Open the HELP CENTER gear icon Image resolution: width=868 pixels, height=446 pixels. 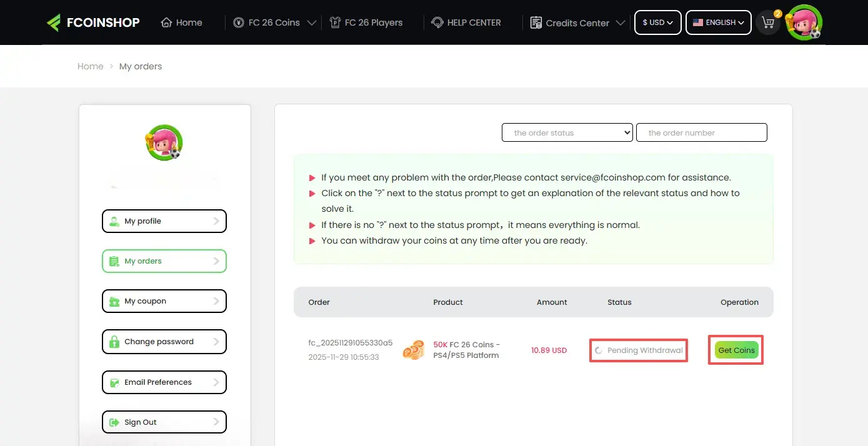(437, 22)
